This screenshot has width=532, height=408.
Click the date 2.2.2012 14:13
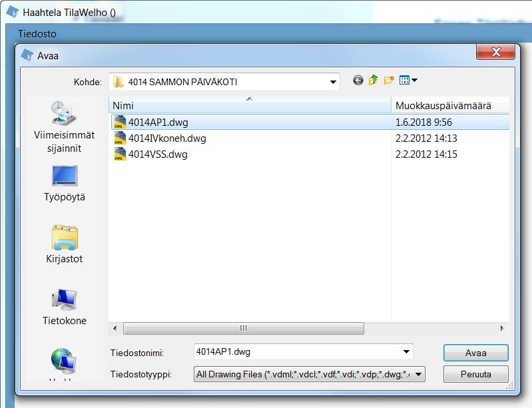pos(427,138)
